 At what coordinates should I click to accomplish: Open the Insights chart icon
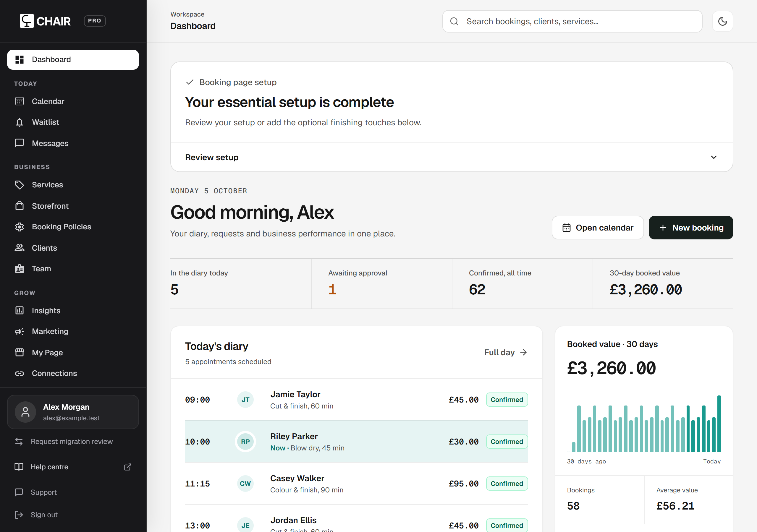pos(20,311)
